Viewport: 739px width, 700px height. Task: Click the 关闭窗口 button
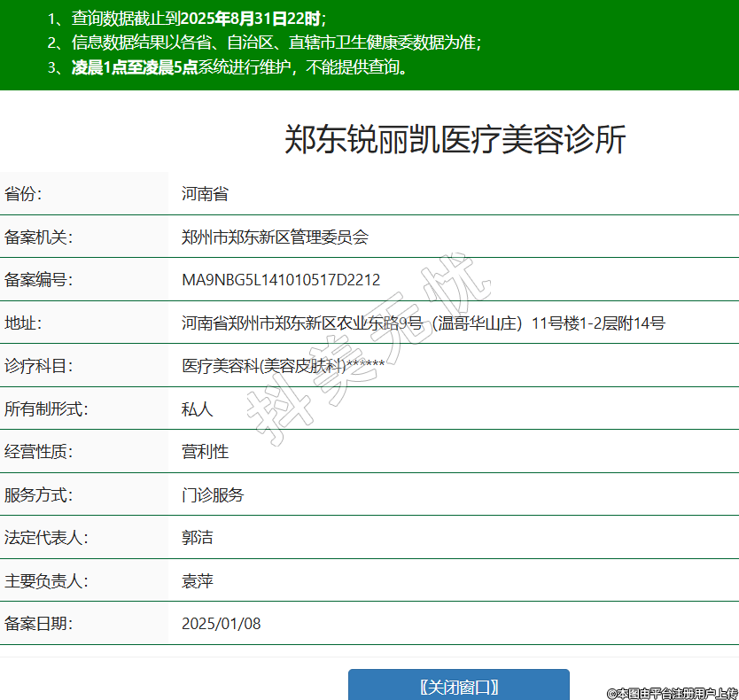click(x=458, y=686)
